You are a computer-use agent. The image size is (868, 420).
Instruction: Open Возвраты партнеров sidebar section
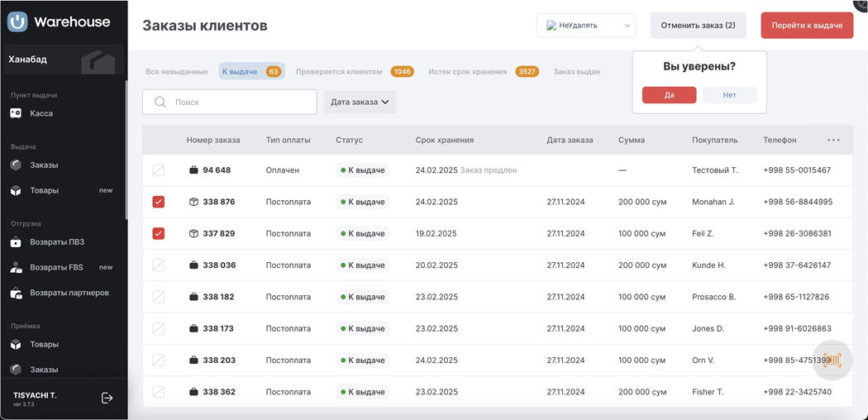click(x=69, y=293)
